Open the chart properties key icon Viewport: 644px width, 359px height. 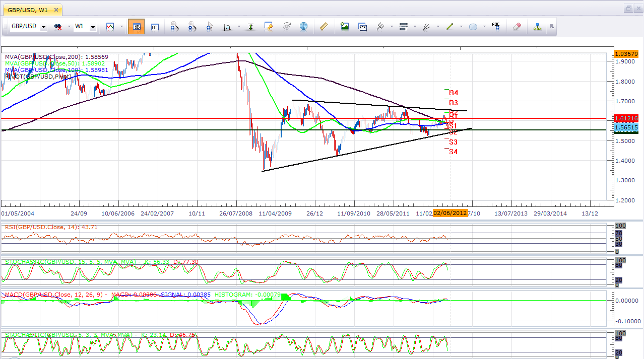click(269, 27)
